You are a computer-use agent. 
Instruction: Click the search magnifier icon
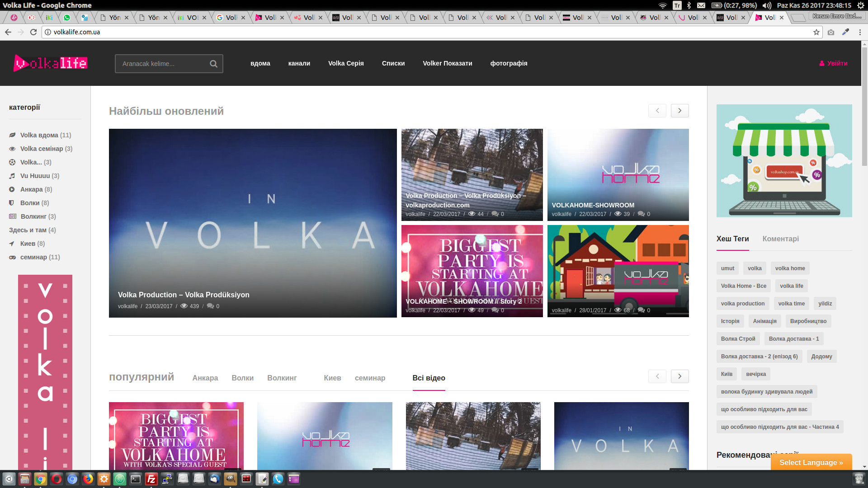(213, 64)
